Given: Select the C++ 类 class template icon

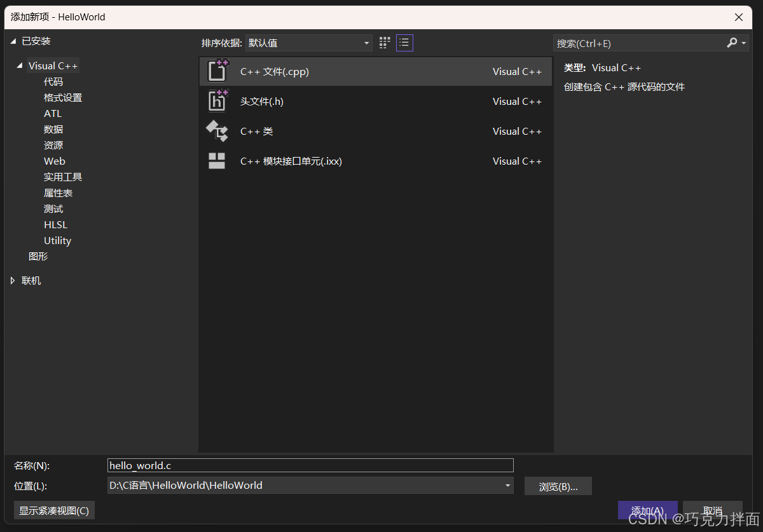Looking at the screenshot, I should click(217, 131).
